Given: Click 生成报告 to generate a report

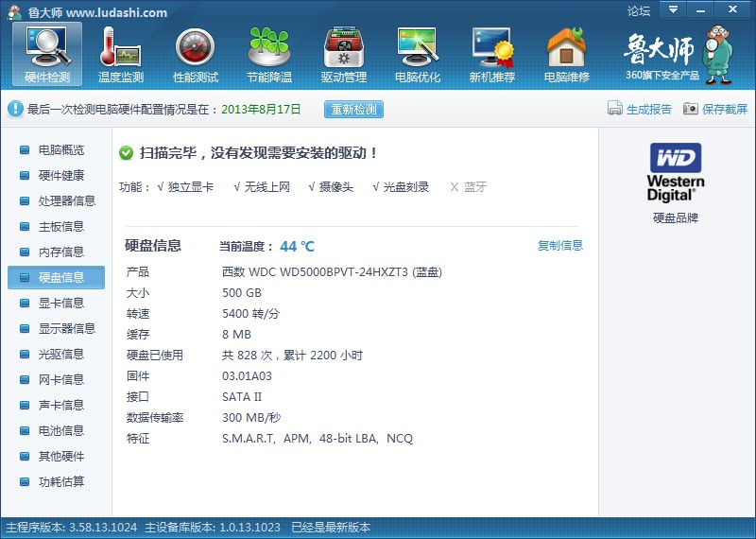Looking at the screenshot, I should pos(640,109).
